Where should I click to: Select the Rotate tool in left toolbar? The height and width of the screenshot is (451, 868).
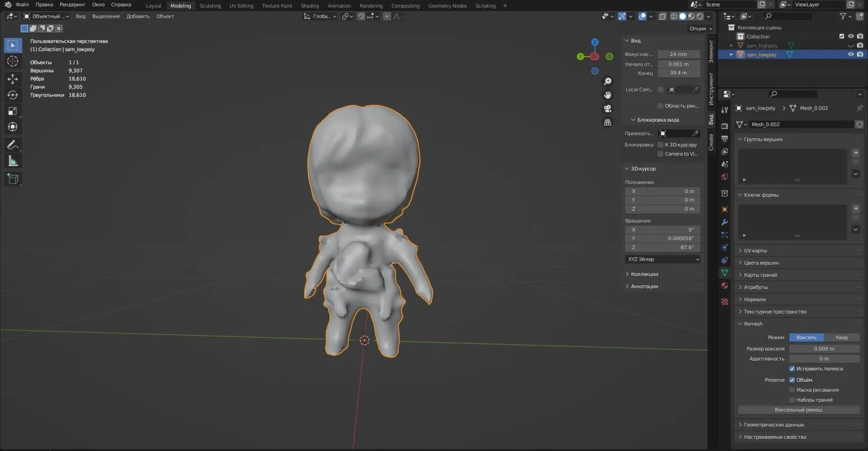tap(12, 95)
